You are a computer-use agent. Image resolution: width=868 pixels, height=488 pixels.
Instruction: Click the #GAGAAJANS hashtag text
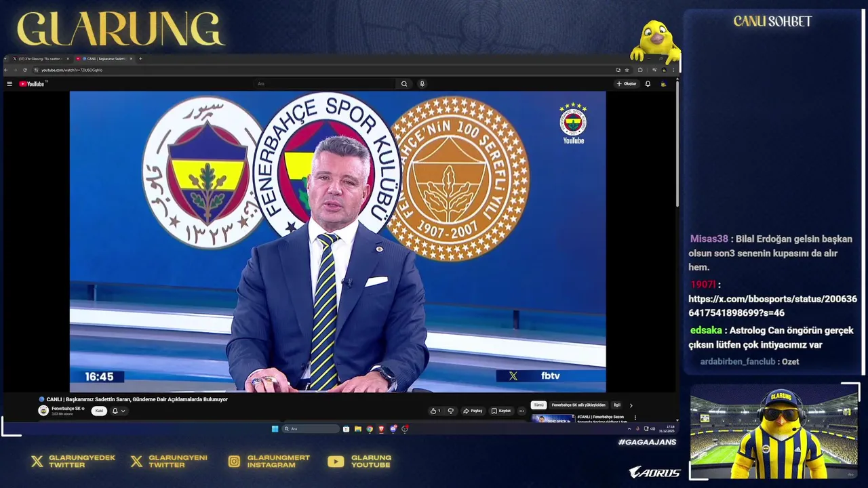[x=647, y=442]
